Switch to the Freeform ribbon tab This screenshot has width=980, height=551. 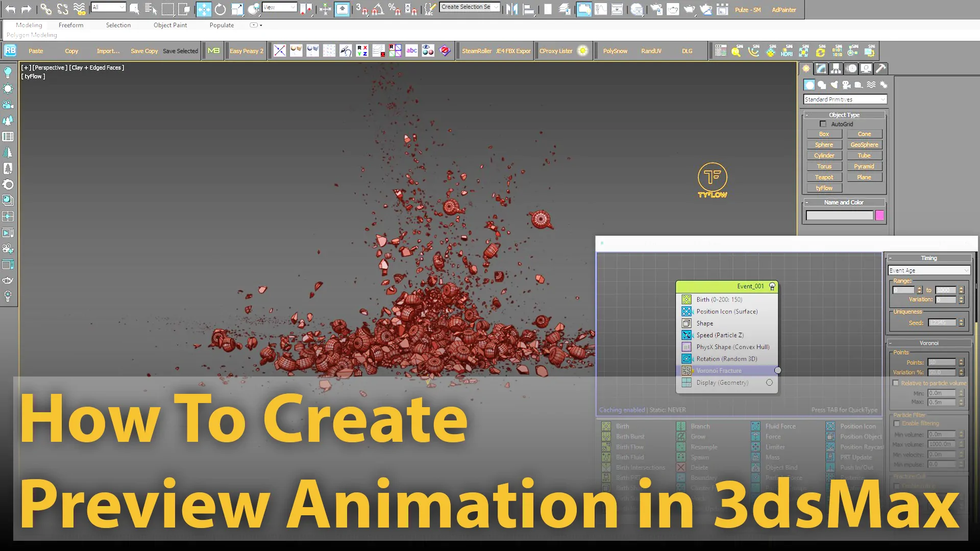click(x=70, y=25)
